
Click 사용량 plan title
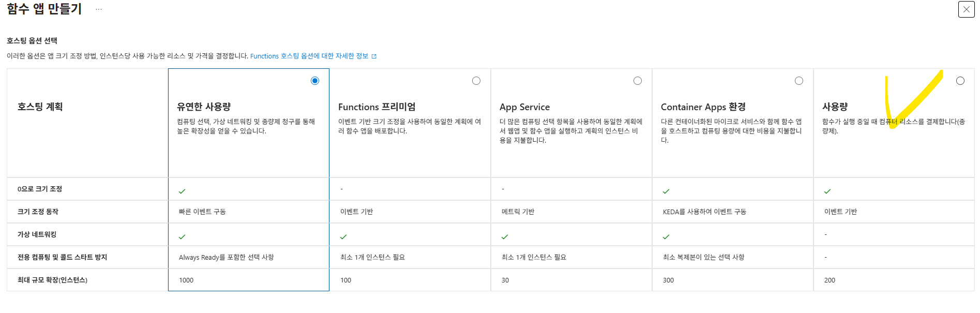835,107
